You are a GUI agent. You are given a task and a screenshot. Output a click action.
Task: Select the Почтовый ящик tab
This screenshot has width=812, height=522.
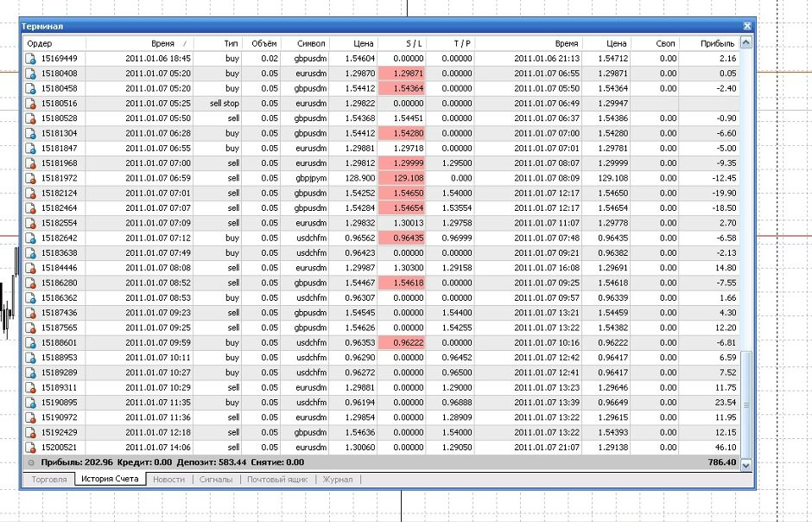click(x=277, y=478)
